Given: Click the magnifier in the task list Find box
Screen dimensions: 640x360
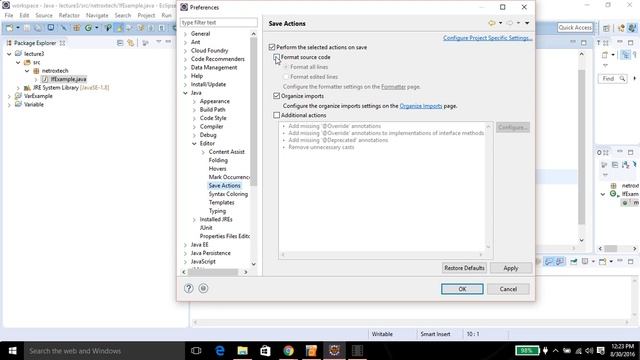Looking at the screenshot, I should 622,78.
